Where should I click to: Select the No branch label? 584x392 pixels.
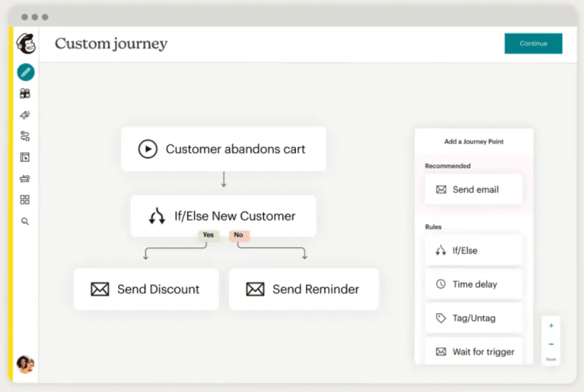click(239, 235)
